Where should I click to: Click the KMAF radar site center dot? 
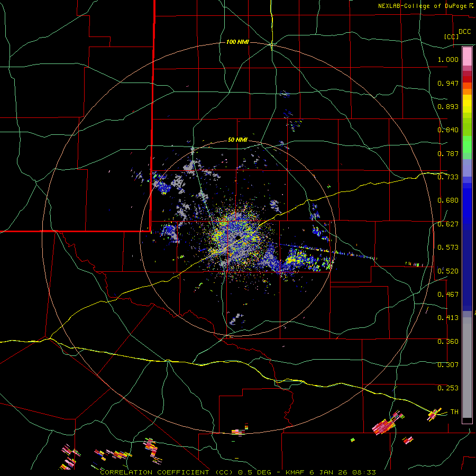tap(237, 237)
